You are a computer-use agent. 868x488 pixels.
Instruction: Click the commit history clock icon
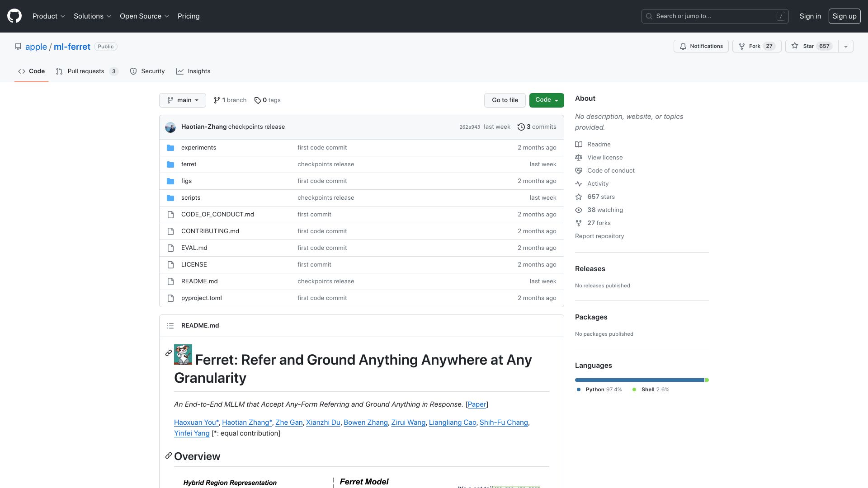pos(521,127)
